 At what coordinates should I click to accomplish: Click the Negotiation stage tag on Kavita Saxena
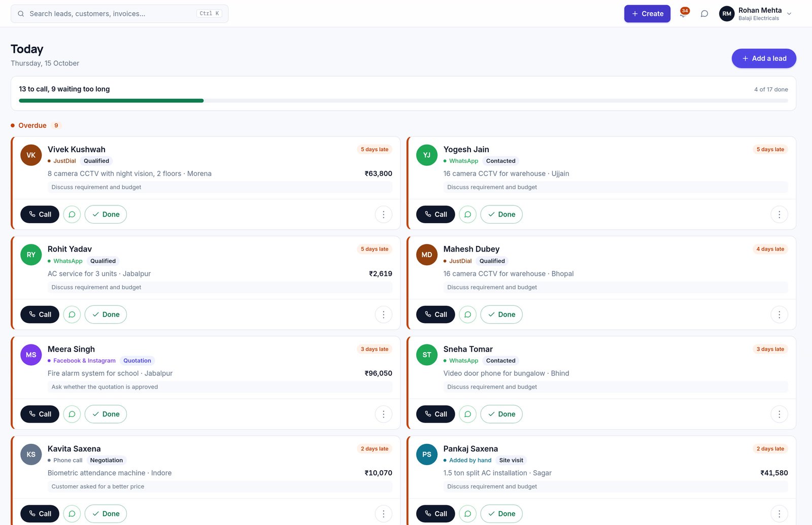coord(107,461)
